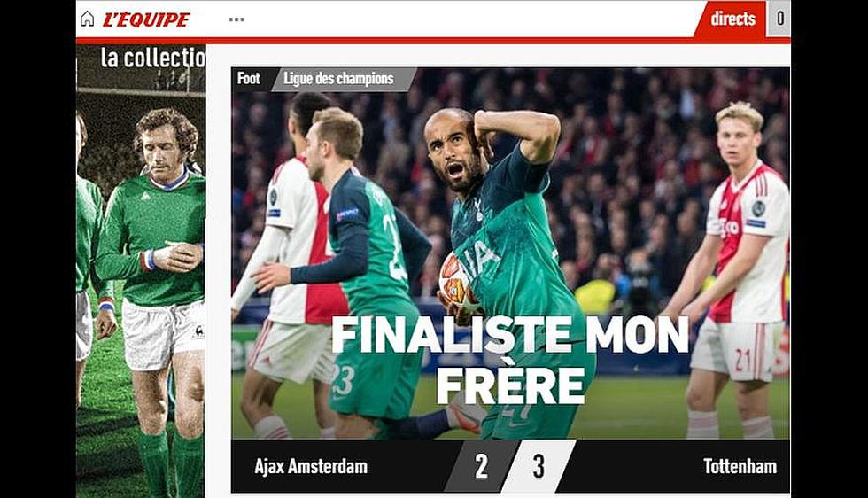Click the red line under the header

433,41
